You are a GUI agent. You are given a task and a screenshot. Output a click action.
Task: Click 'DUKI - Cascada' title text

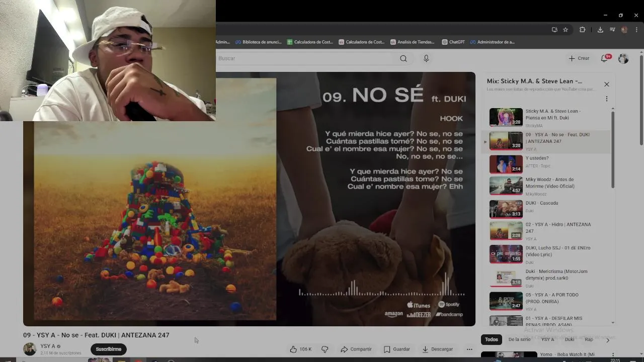click(542, 203)
